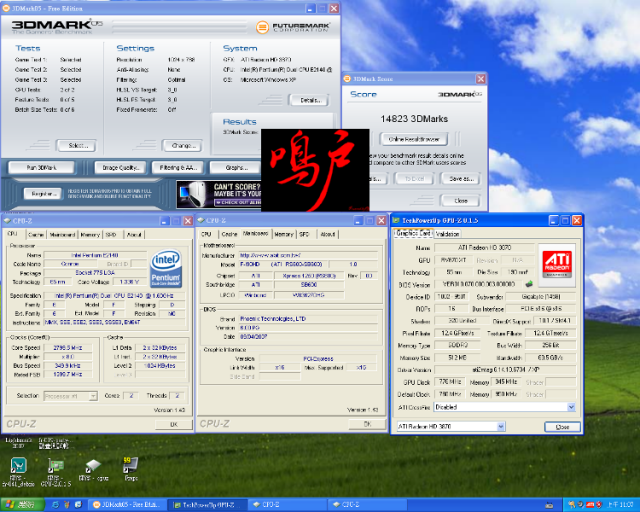Select the Graphics Card tab in GPU-Z
640x512 pixels.
tap(413, 233)
